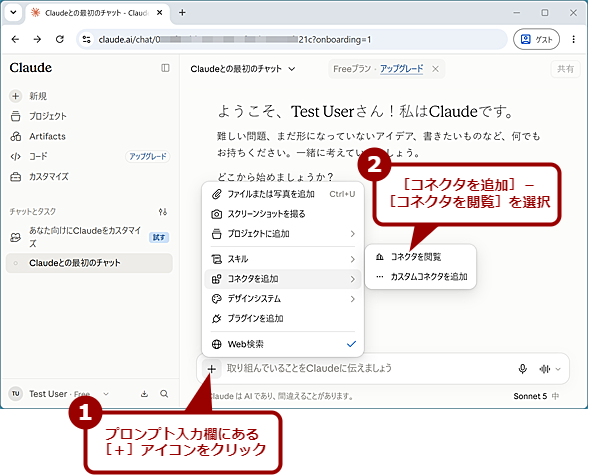
Task: Expand Add to project submenu
Action: click(283, 234)
